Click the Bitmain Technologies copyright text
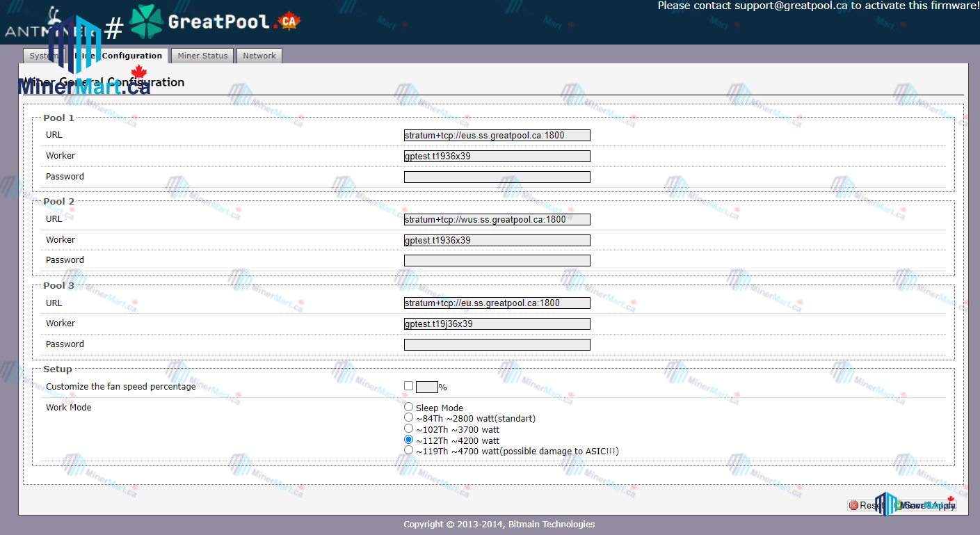The height and width of the screenshot is (535, 980). (x=499, y=524)
